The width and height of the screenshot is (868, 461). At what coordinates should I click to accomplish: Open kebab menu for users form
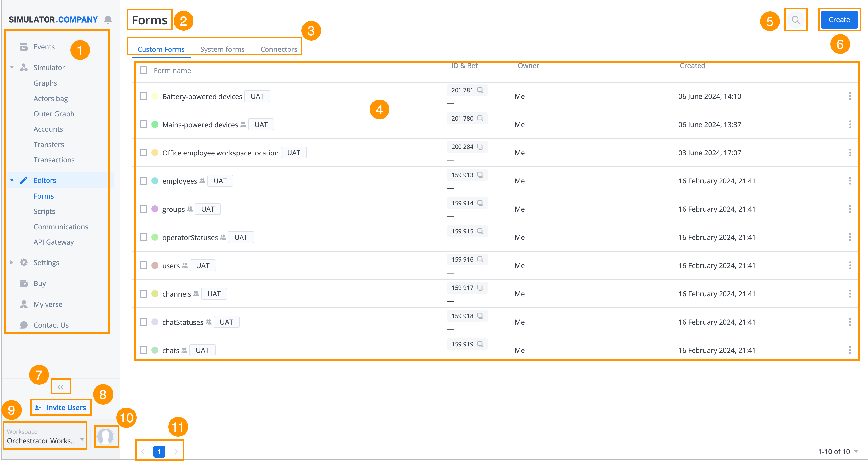click(850, 266)
